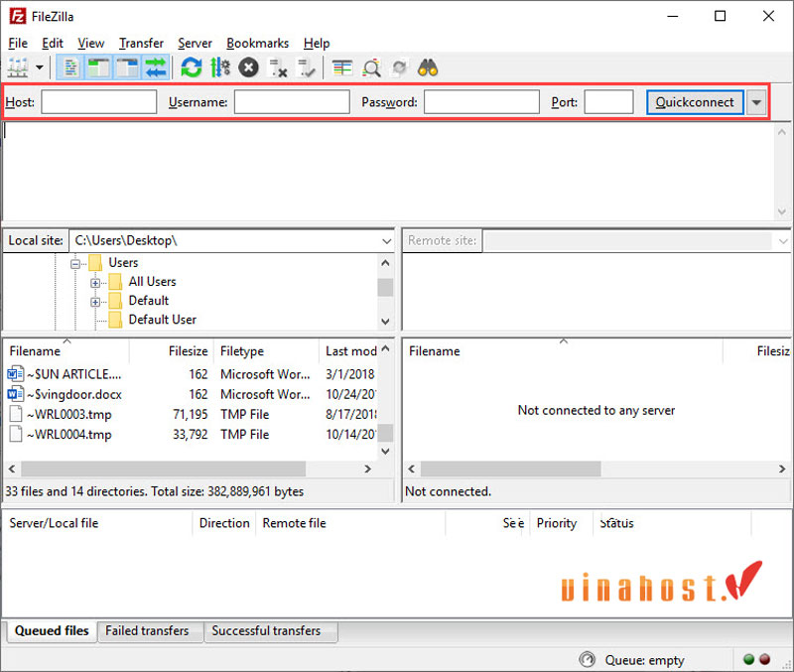Open the View menu
The image size is (794, 672).
[91, 44]
